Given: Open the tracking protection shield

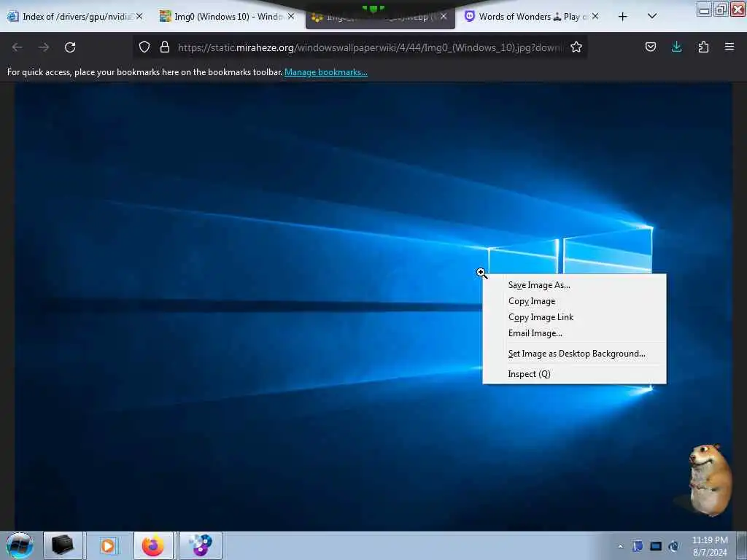Looking at the screenshot, I should [x=144, y=47].
